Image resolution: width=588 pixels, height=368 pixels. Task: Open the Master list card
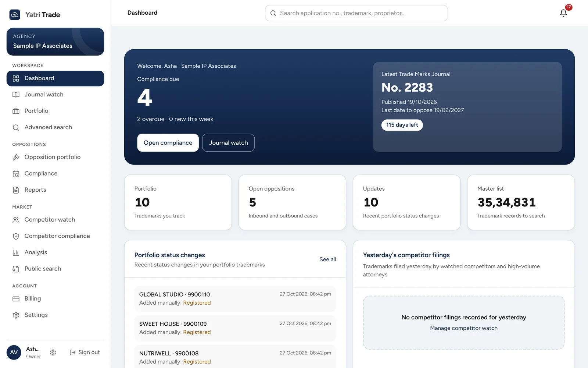click(521, 202)
